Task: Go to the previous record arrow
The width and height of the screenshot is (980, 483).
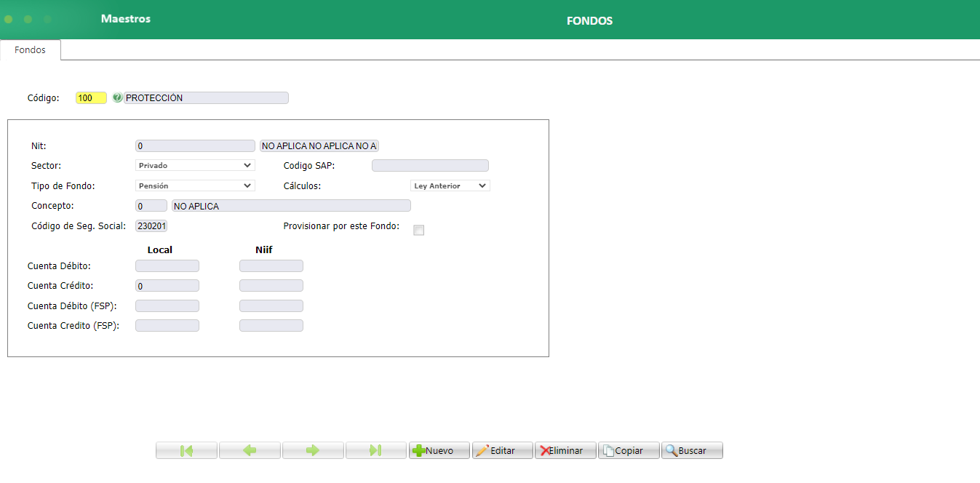Action: tap(250, 450)
